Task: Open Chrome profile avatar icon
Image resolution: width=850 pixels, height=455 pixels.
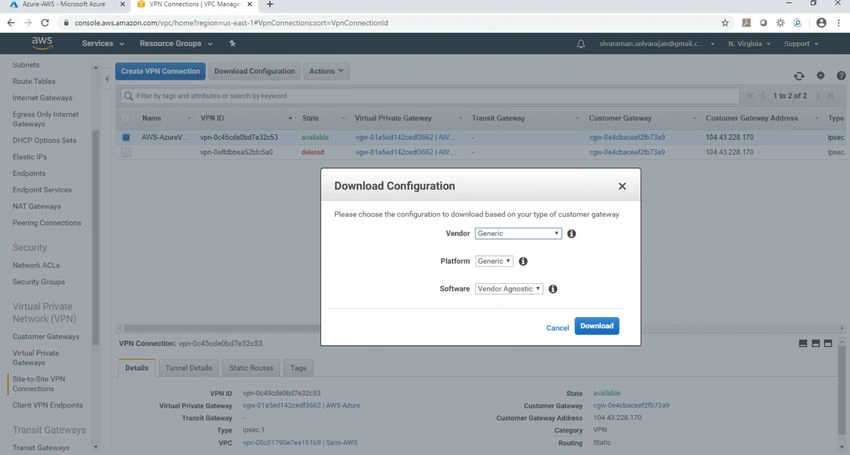Action: pos(821,23)
